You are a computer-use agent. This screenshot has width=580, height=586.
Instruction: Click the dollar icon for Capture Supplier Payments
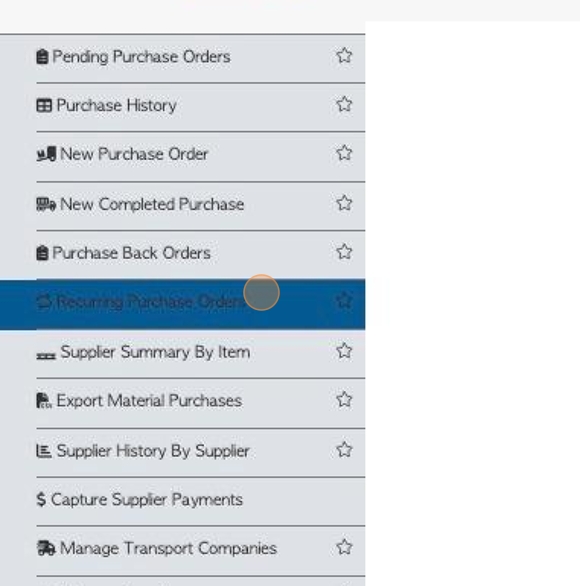[41, 500]
